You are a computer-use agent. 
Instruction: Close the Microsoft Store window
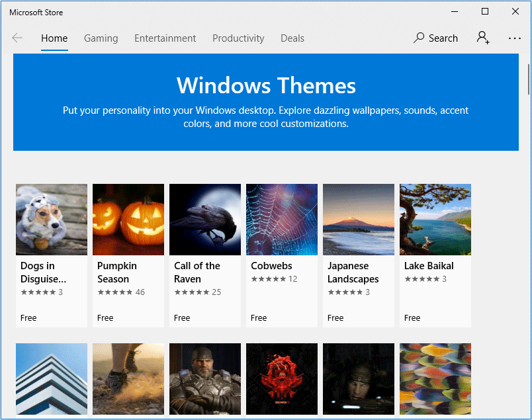pyautogui.click(x=515, y=11)
